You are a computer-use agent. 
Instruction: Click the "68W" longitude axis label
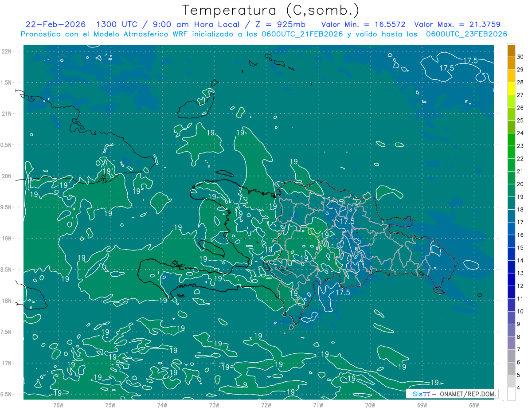(473, 405)
